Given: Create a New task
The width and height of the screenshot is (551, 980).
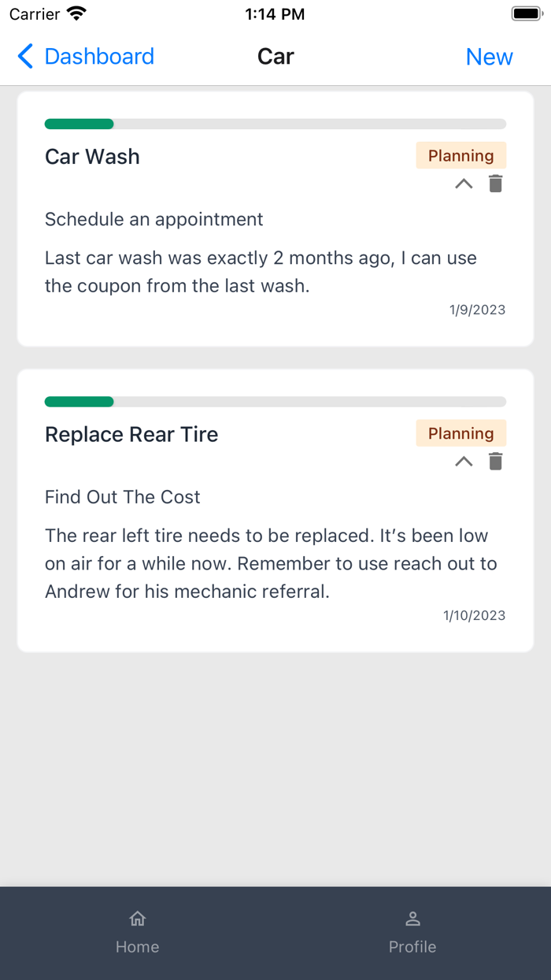Looking at the screenshot, I should [489, 57].
